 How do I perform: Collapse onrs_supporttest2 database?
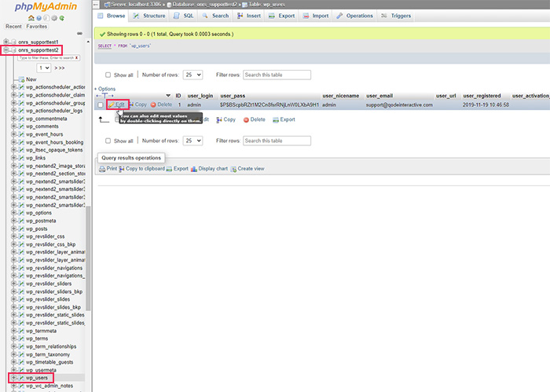point(6,50)
